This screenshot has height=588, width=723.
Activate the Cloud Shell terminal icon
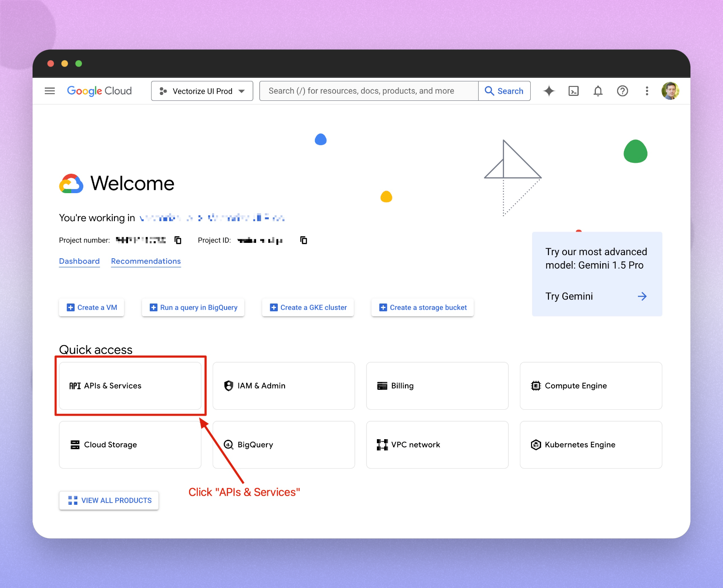(x=573, y=91)
